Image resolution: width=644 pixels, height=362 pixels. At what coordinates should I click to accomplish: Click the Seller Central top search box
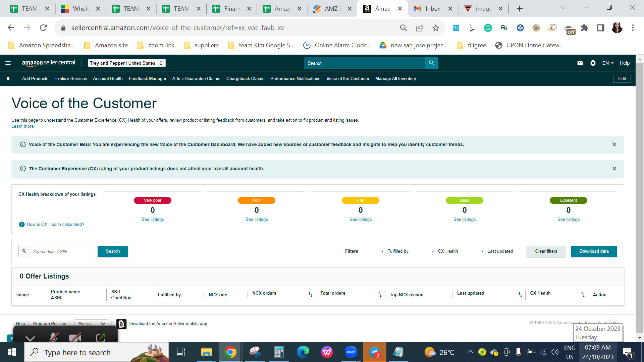click(x=365, y=63)
